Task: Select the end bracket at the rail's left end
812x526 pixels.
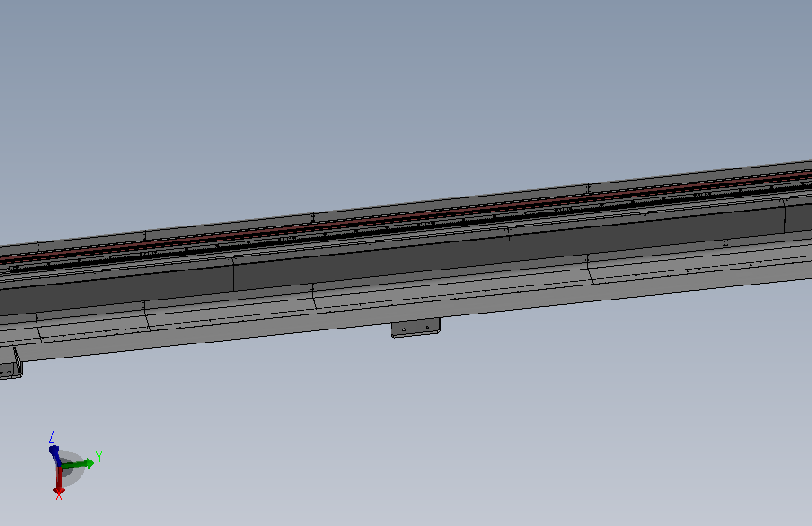Action: (x=10, y=363)
